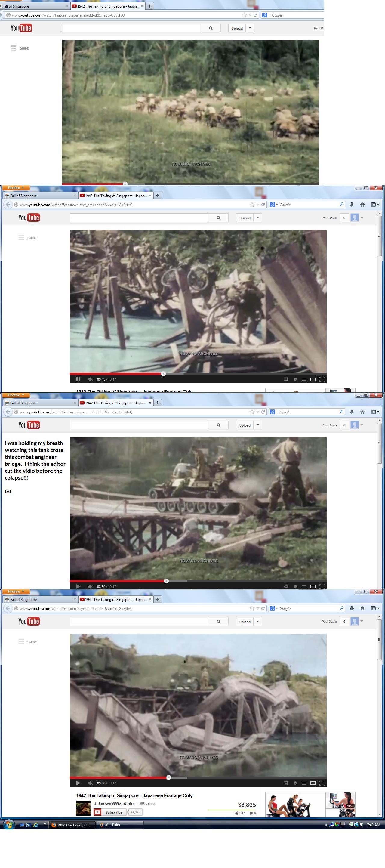Viewport: 385px width, 868px height.
Task: Click YouTube search magnifier in 03:43 window
Action: [x=219, y=218]
